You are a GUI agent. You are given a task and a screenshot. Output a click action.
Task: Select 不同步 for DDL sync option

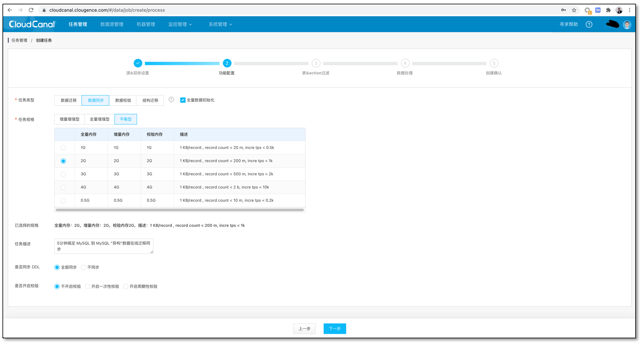click(84, 267)
